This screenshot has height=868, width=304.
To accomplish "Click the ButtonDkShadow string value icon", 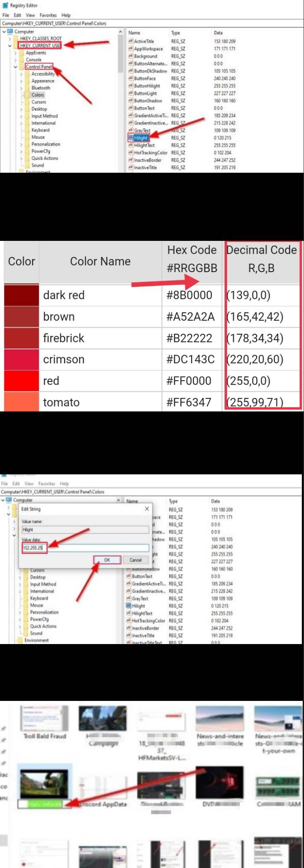I will click(130, 71).
